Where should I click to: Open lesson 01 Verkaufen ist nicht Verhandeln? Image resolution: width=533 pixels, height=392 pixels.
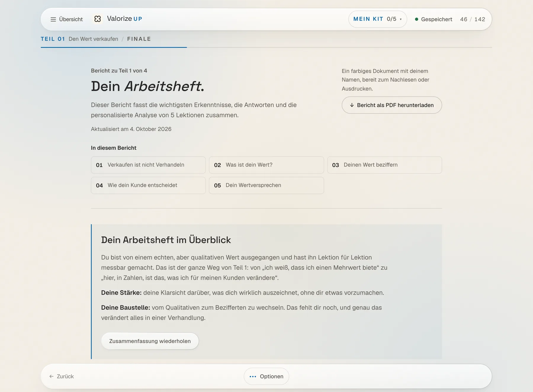148,165
